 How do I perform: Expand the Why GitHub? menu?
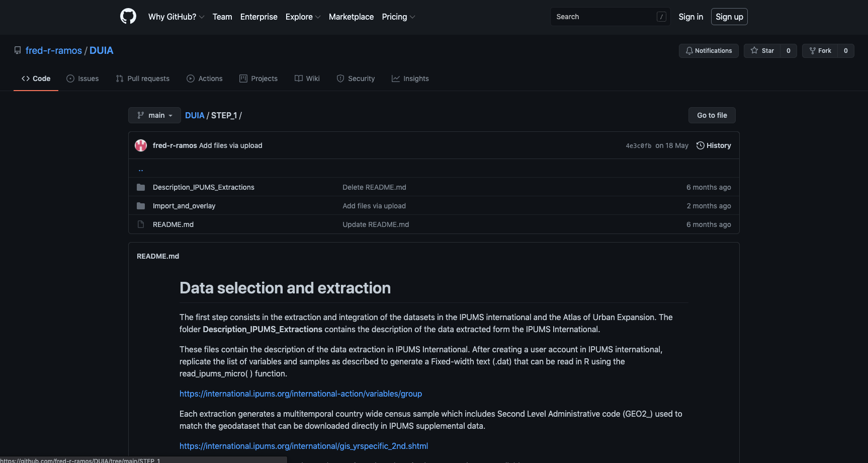(x=176, y=17)
